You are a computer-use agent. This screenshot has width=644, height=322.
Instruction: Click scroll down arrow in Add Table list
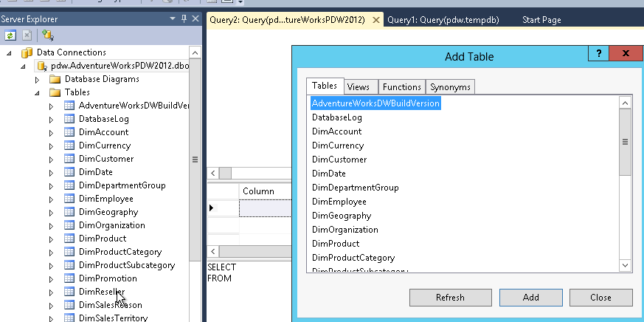pyautogui.click(x=625, y=266)
